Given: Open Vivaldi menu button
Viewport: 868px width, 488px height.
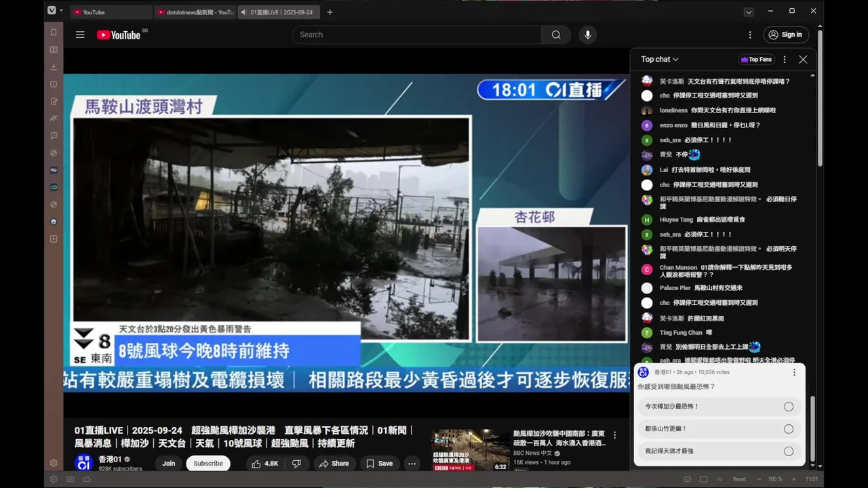Looking at the screenshot, I should pos(52,10).
